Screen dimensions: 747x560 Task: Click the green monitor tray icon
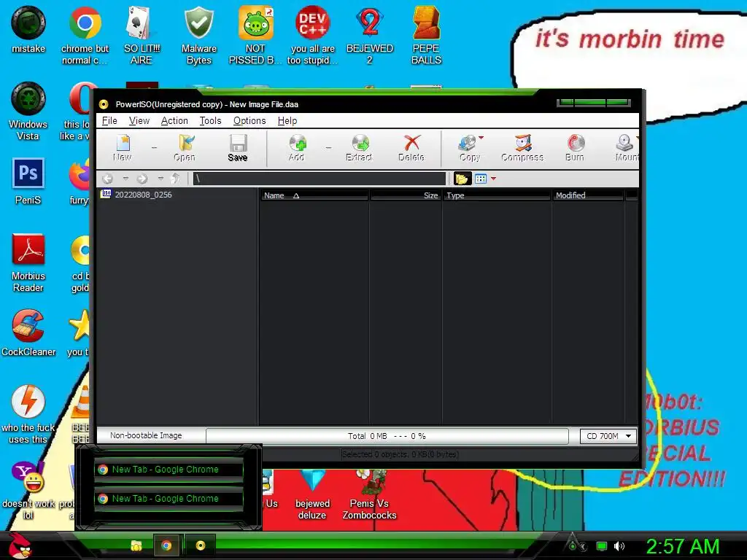click(602, 546)
